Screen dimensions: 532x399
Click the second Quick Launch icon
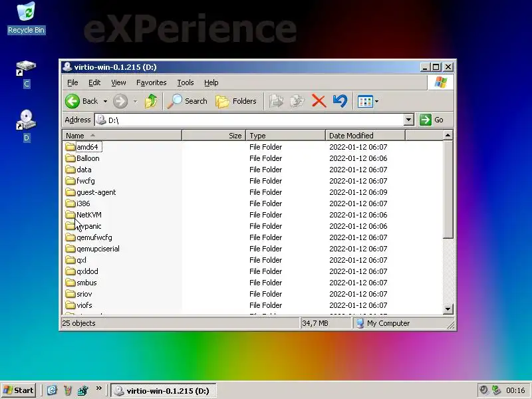click(x=68, y=390)
